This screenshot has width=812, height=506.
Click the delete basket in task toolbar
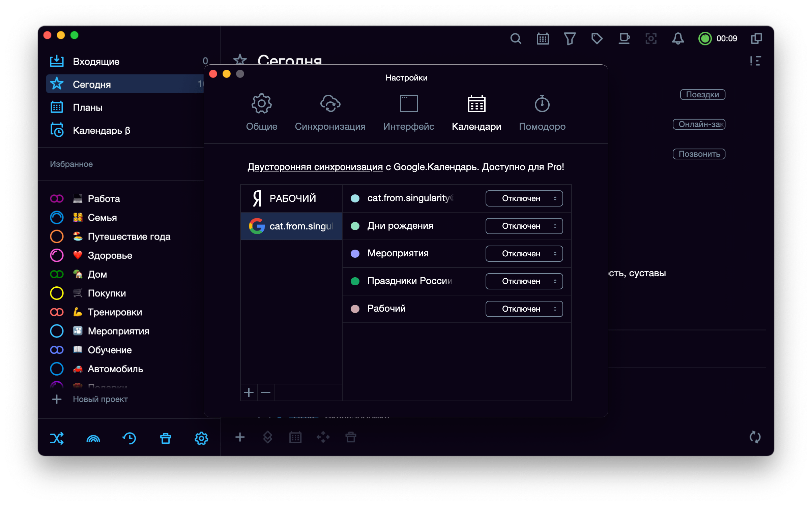351,437
